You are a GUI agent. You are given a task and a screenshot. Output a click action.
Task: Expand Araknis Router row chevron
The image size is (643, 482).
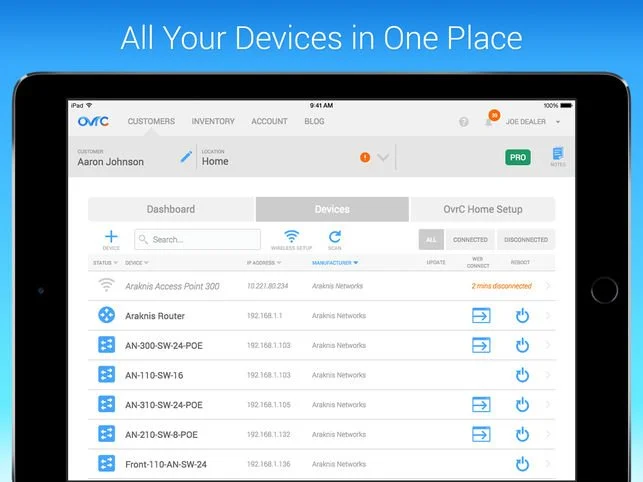pos(548,315)
